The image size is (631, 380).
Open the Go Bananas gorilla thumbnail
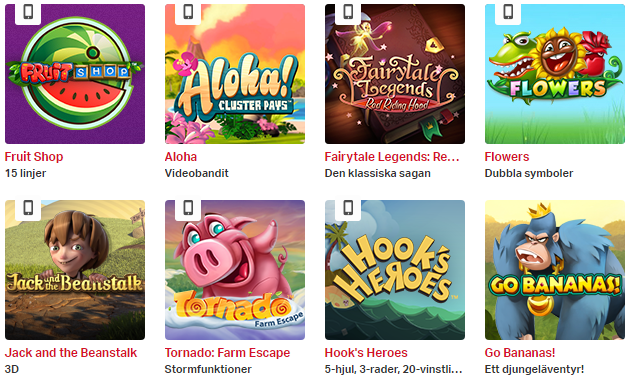[x=555, y=270]
